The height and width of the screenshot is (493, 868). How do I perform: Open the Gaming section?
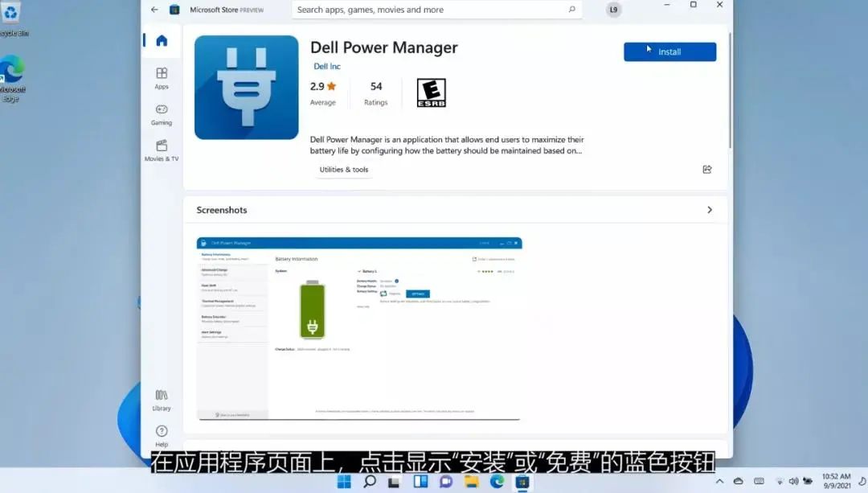[161, 116]
